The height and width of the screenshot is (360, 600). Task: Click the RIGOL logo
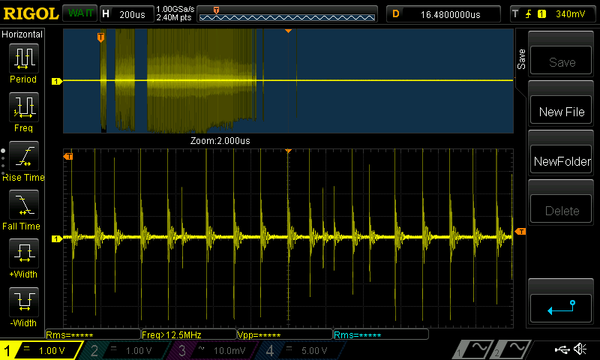coord(31,14)
